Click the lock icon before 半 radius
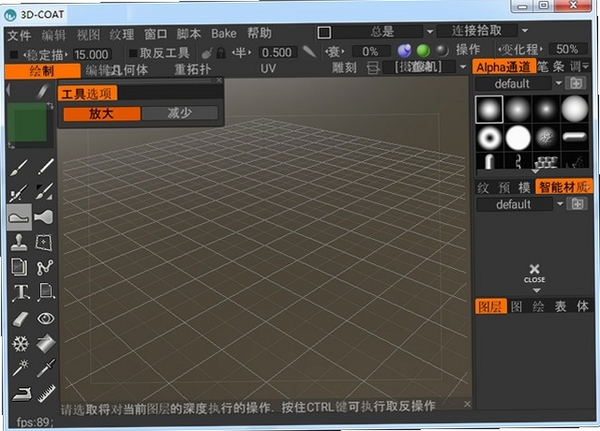 (221, 52)
